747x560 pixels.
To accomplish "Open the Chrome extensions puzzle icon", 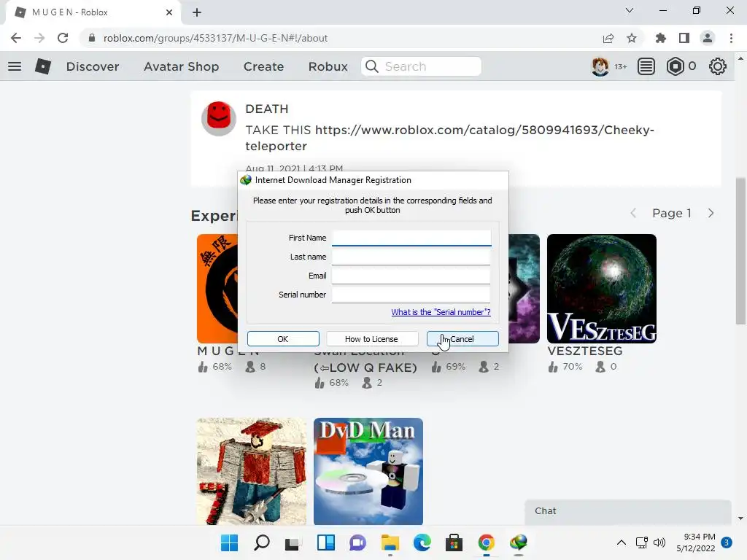I will coord(661,38).
